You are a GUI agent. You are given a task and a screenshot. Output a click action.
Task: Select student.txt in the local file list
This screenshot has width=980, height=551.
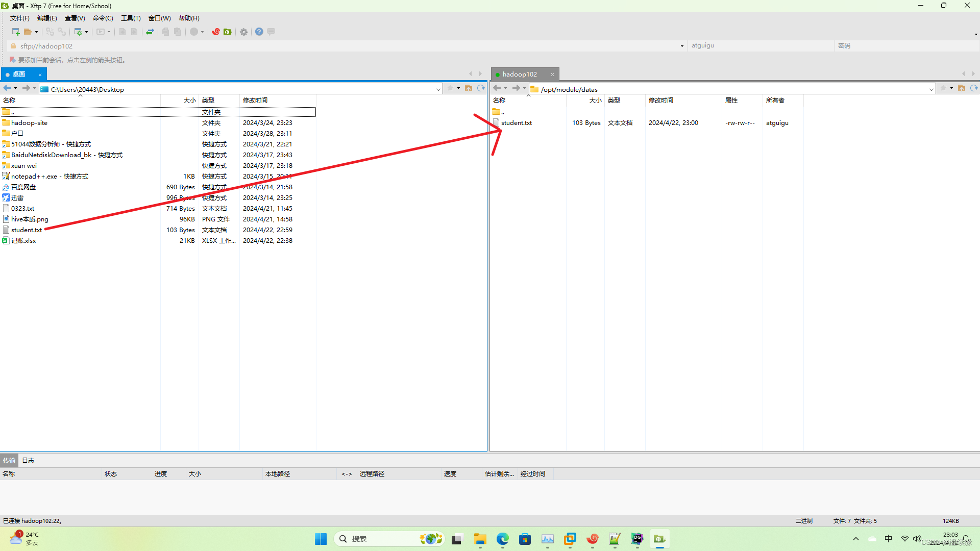click(27, 230)
